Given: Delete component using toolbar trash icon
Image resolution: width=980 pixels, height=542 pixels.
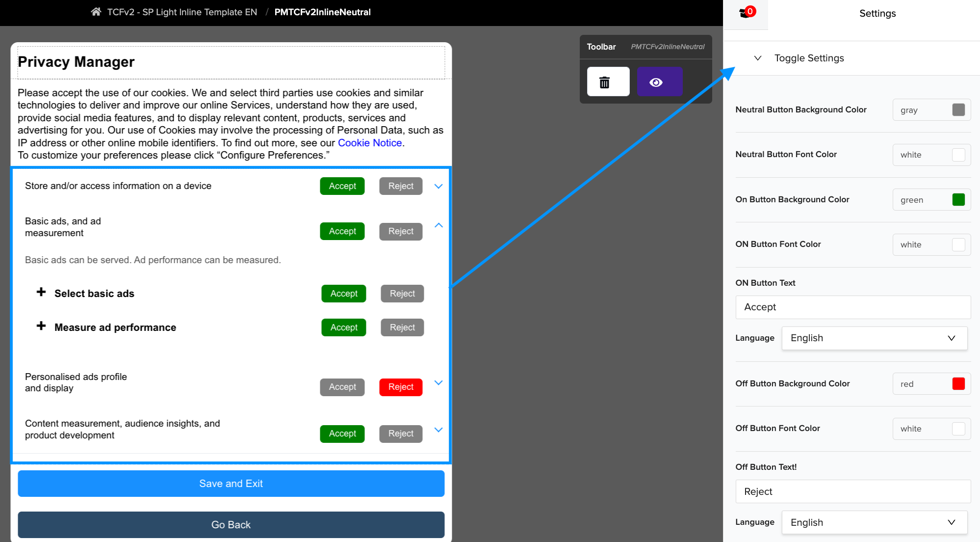Looking at the screenshot, I should click(x=608, y=81).
